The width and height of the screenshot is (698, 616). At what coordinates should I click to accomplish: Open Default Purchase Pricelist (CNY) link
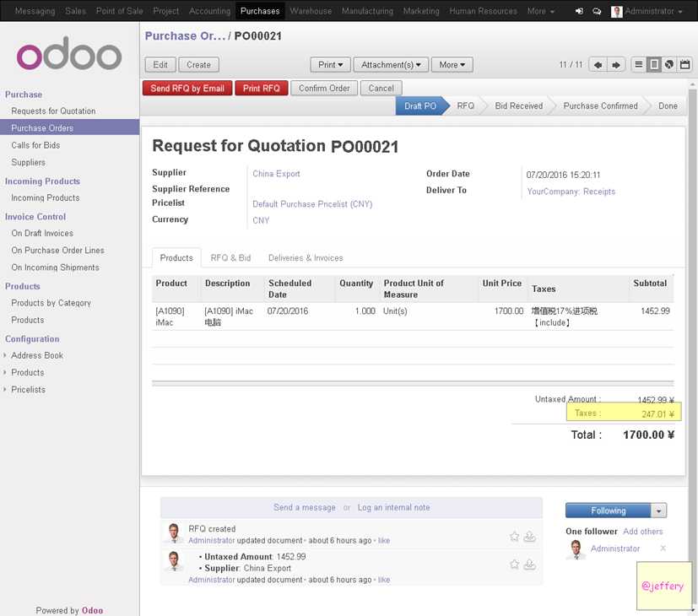pyautogui.click(x=312, y=204)
